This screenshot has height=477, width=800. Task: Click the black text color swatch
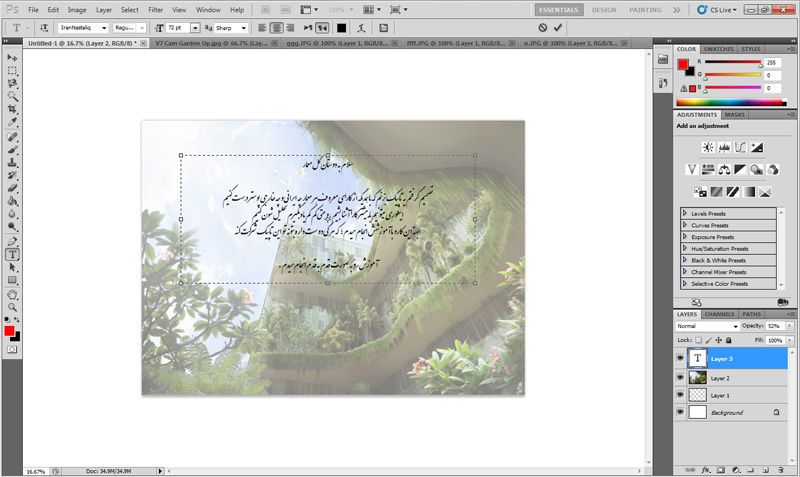[x=341, y=28]
